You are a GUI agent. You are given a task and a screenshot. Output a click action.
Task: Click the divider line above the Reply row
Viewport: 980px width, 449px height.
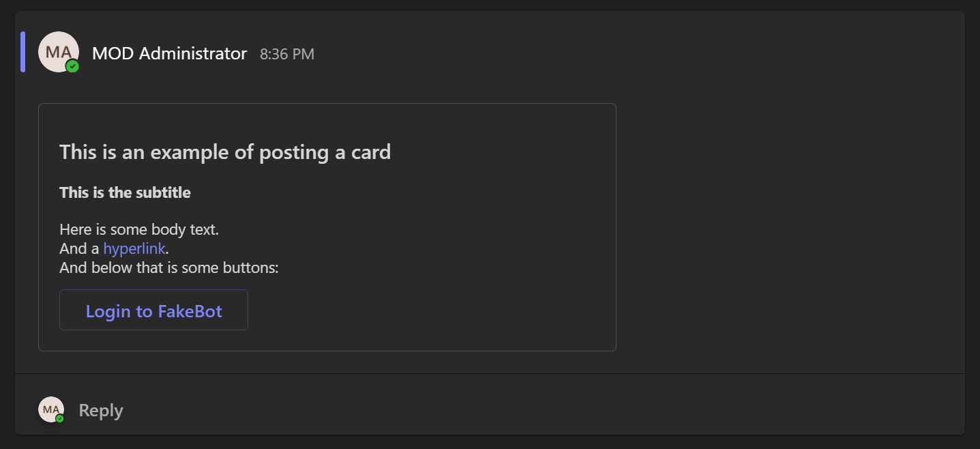[x=490, y=374]
